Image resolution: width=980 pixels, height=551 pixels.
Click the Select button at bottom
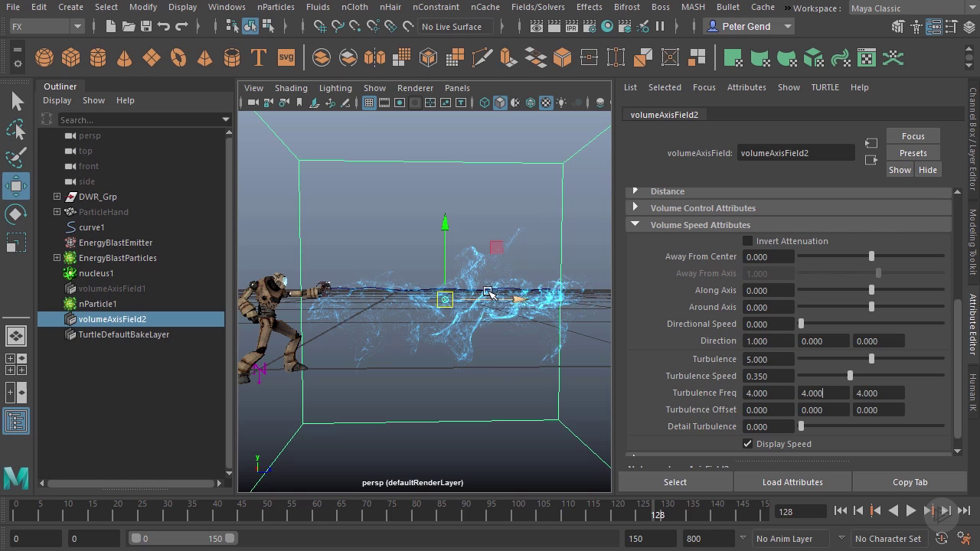tap(675, 482)
